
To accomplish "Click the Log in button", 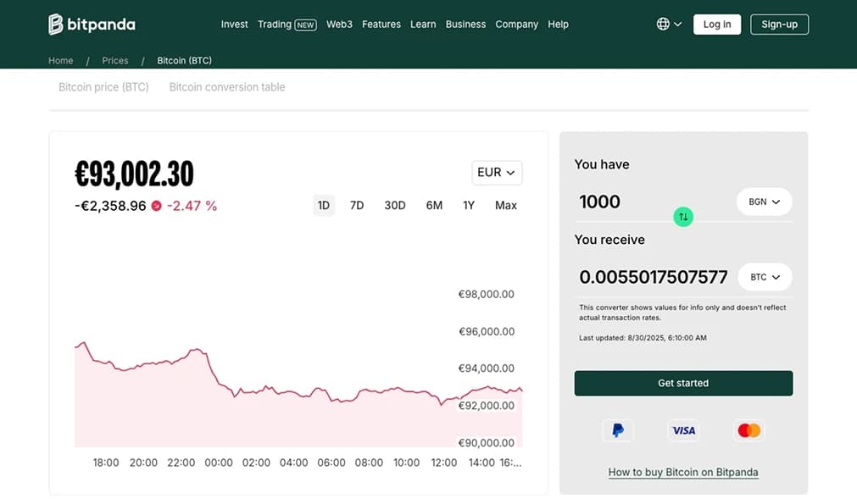I will (x=717, y=24).
